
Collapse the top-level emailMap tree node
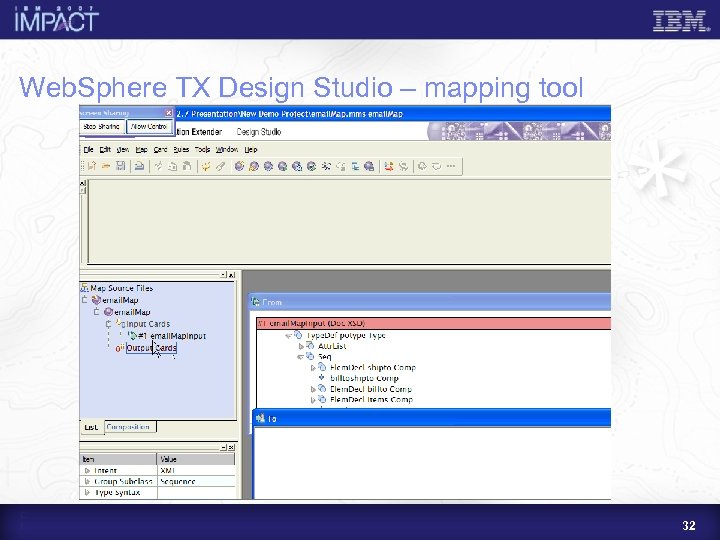pos(84,300)
